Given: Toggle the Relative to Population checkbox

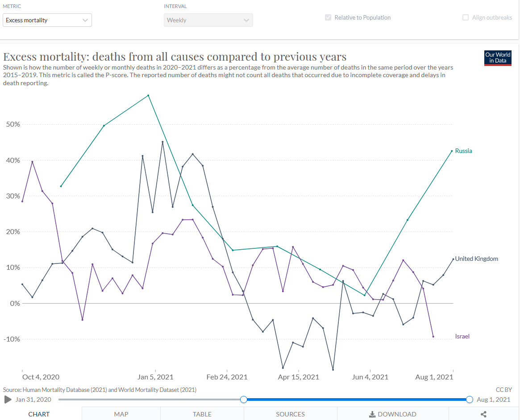Looking at the screenshot, I should [329, 18].
